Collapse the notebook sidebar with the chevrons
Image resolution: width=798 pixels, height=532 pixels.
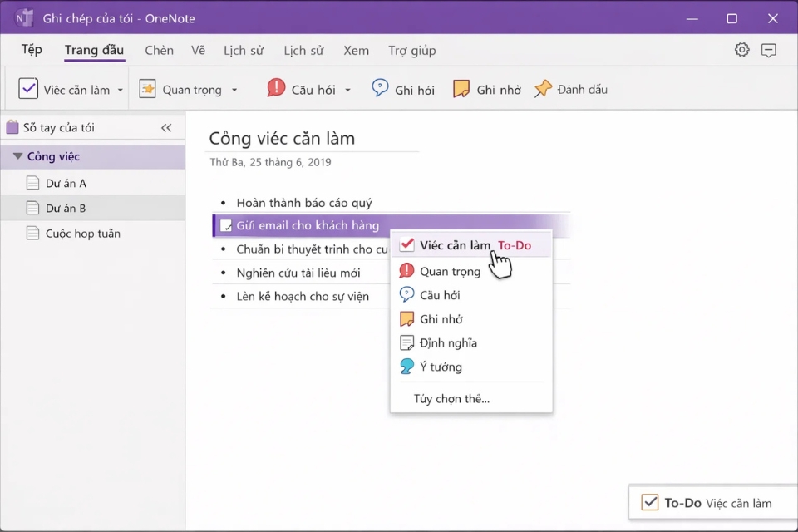tap(165, 127)
